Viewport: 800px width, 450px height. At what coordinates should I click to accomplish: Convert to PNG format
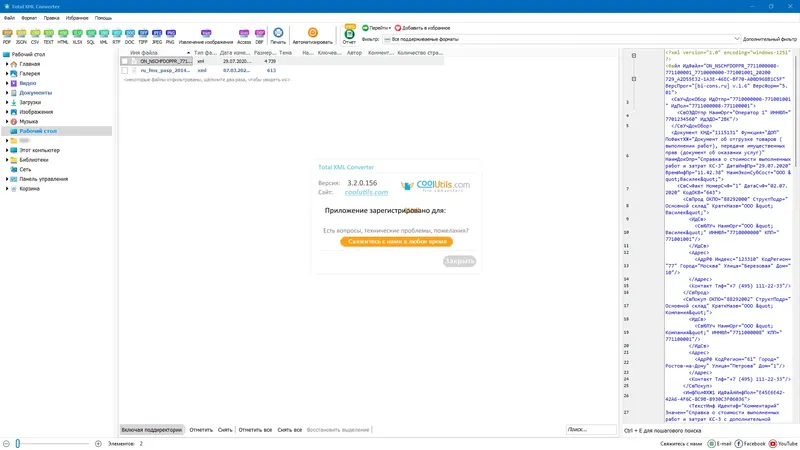170,36
